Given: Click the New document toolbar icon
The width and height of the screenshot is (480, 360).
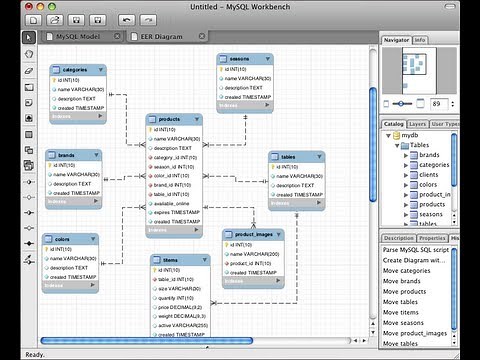Looking at the screenshot, I should pos(33,20).
